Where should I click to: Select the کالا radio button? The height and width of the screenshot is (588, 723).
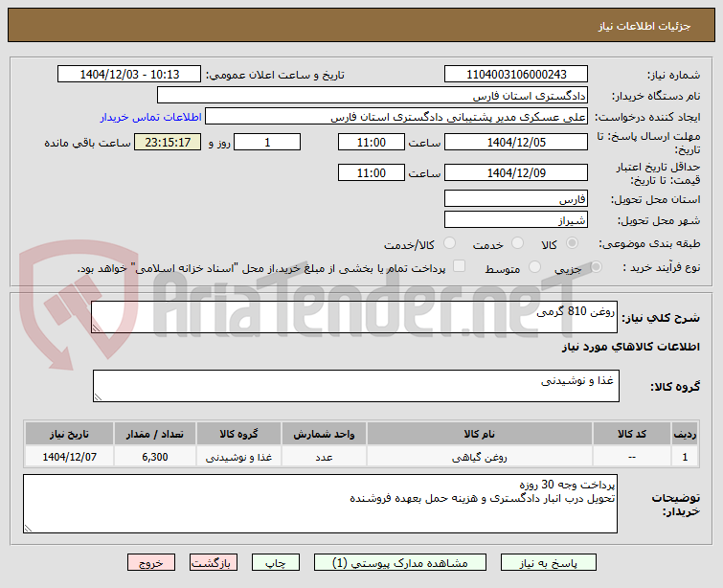[x=572, y=243]
